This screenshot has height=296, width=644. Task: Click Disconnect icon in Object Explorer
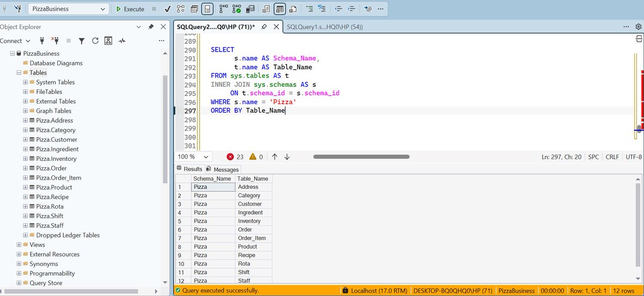pyautogui.click(x=55, y=41)
